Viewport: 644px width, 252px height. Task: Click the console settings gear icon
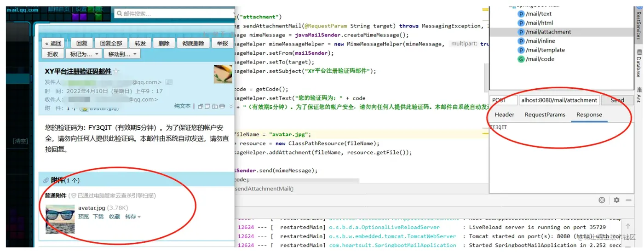pos(616,200)
